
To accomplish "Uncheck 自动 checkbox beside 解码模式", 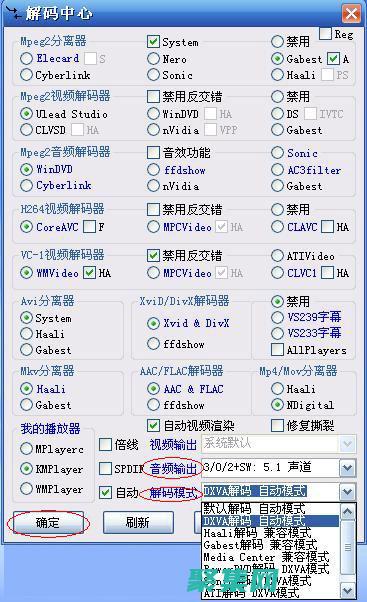I will (105, 493).
